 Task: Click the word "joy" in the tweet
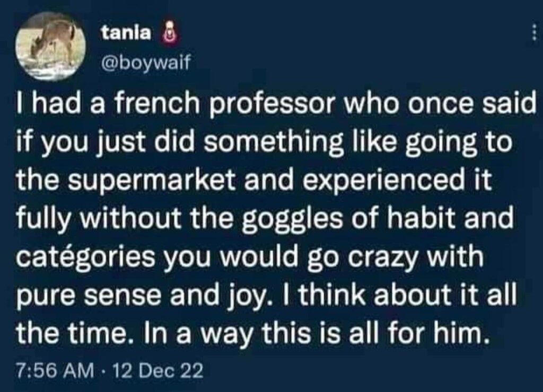click(260, 296)
